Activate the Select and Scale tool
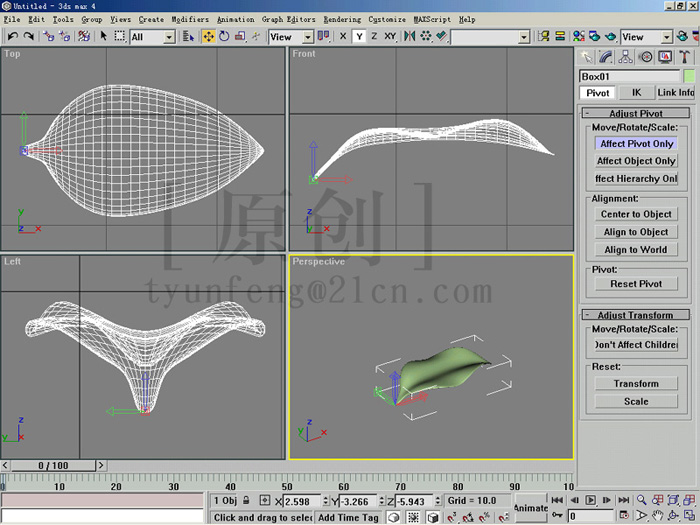This screenshot has width=700, height=525. click(240, 37)
